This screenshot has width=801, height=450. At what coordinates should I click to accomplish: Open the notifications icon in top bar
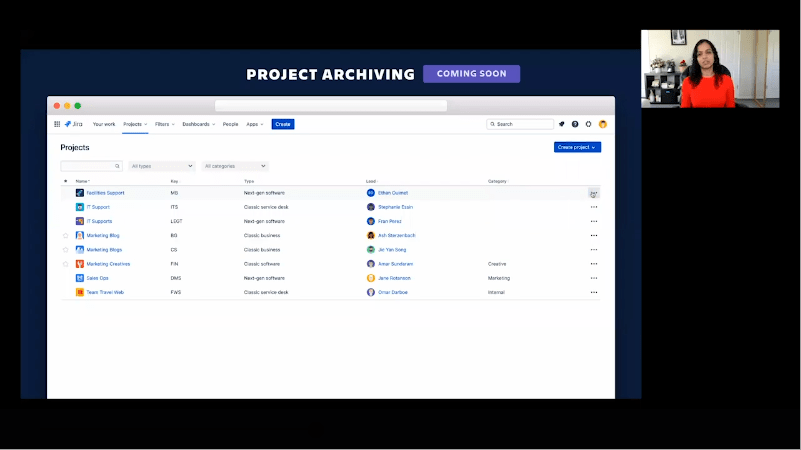coord(562,124)
